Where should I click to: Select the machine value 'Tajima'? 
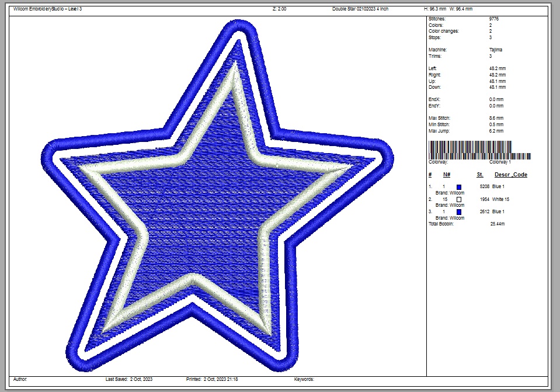pos(496,50)
